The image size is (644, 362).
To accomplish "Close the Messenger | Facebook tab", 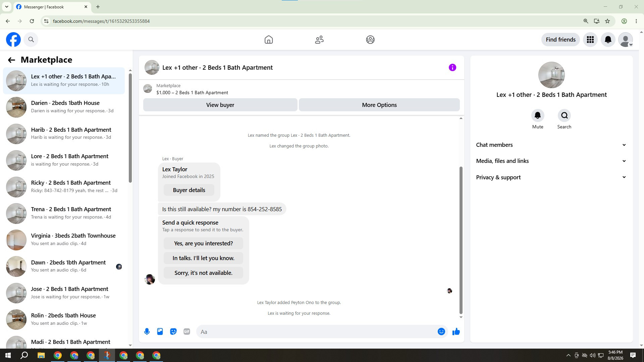I will tap(86, 7).
